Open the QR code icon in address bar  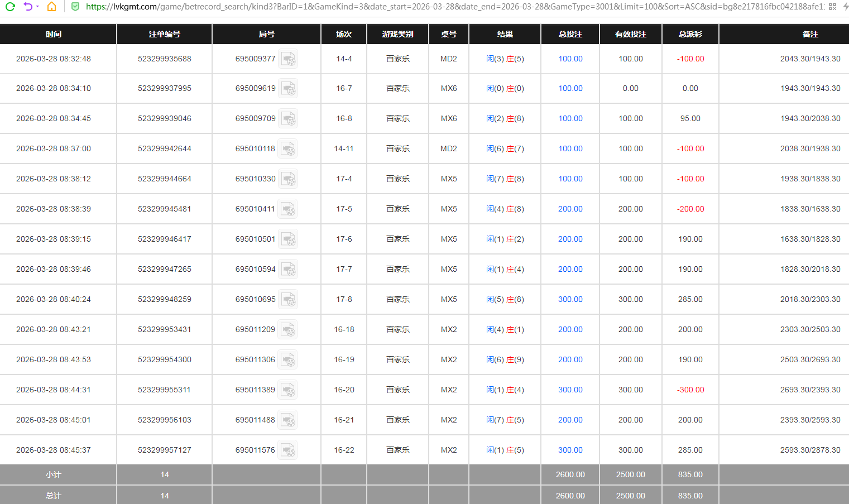pyautogui.click(x=832, y=7)
